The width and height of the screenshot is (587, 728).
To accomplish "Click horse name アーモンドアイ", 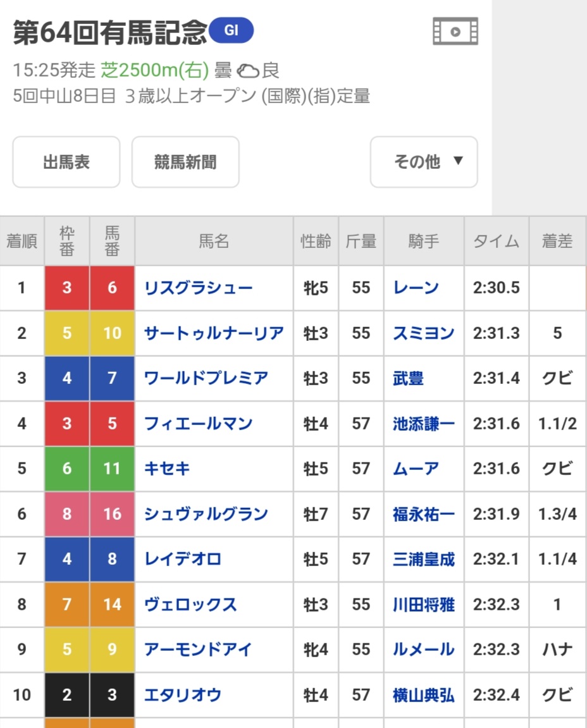I will 199,650.
